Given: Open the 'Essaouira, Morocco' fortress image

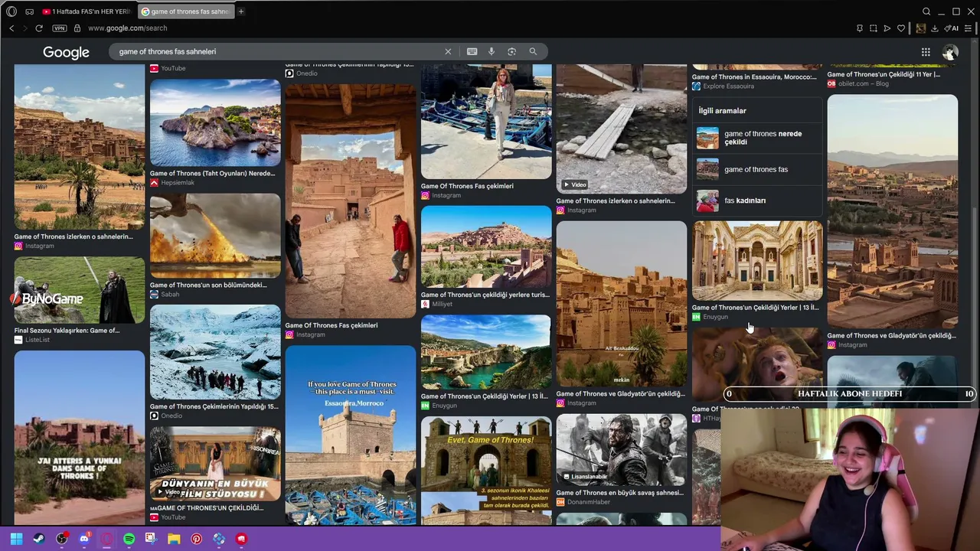Looking at the screenshot, I should (351, 435).
